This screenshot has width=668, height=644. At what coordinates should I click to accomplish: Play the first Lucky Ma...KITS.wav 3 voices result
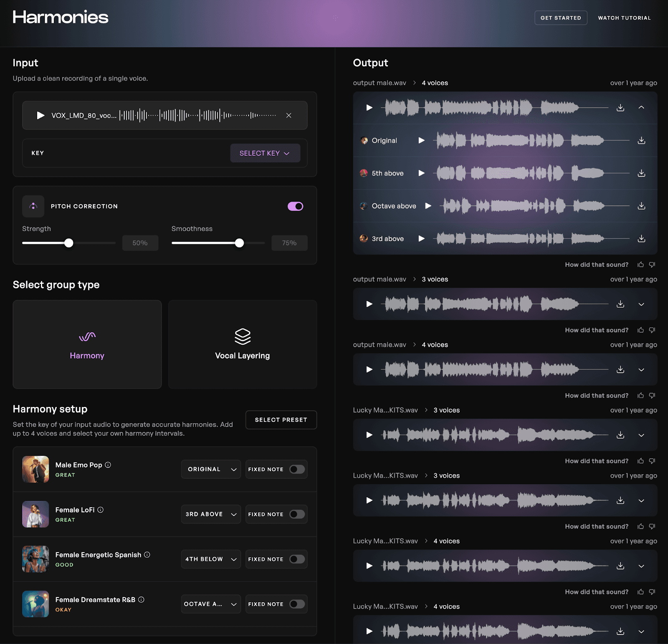[369, 435]
